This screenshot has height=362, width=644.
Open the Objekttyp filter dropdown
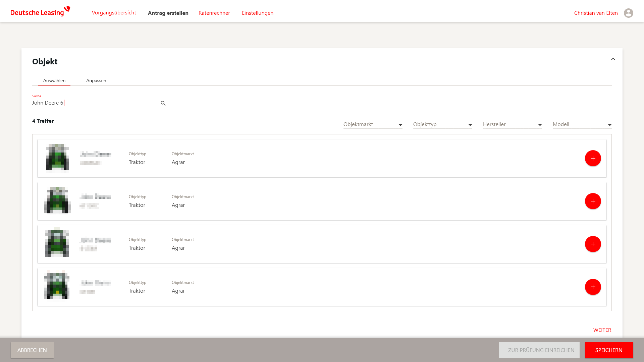[442, 124]
